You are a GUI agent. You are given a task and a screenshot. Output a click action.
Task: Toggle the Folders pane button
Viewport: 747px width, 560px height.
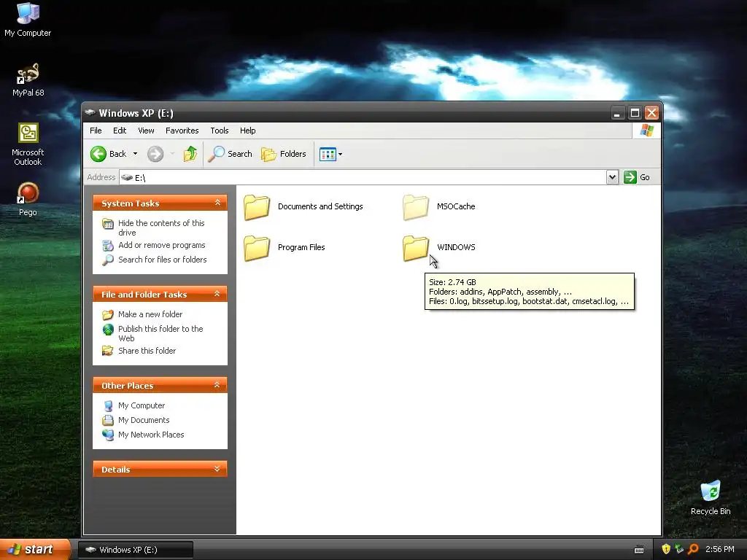click(284, 154)
